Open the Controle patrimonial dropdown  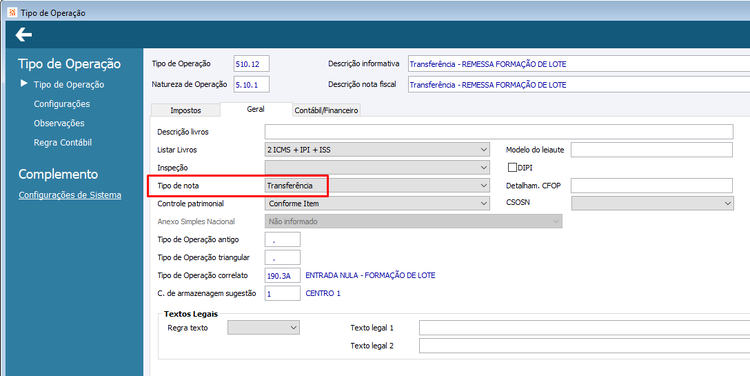tap(377, 203)
